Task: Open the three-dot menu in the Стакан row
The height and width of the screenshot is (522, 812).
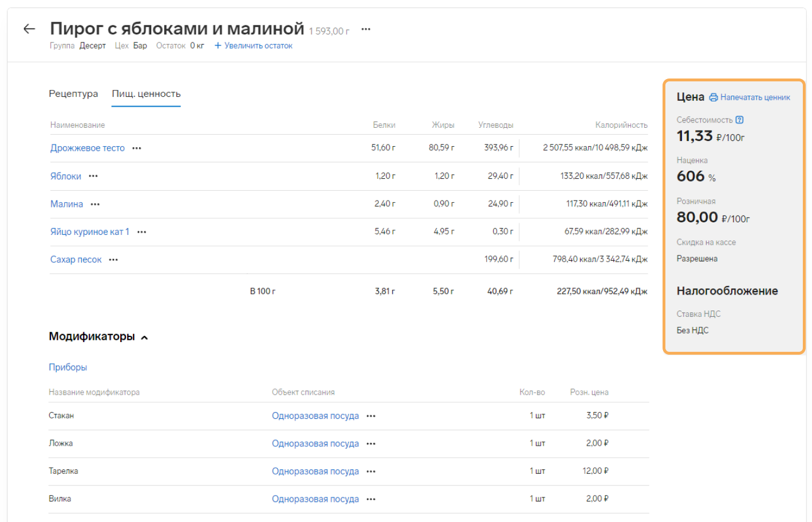Action: 371,416
